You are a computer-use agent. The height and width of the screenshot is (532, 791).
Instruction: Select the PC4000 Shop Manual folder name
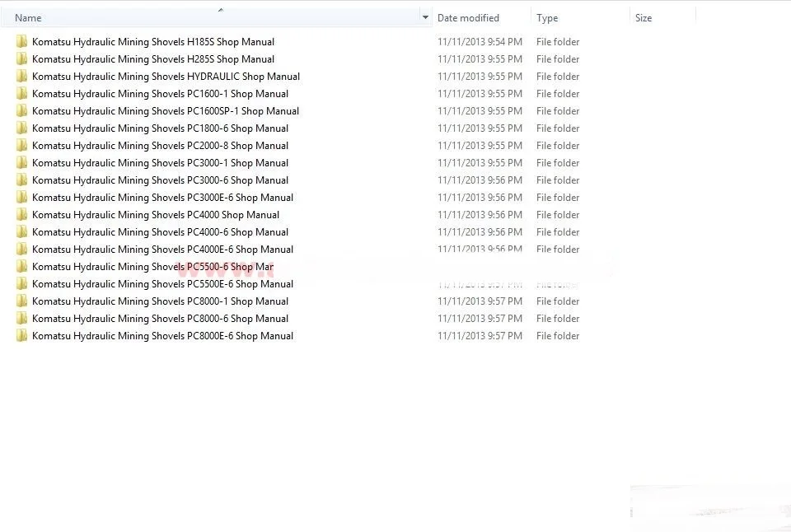click(156, 215)
